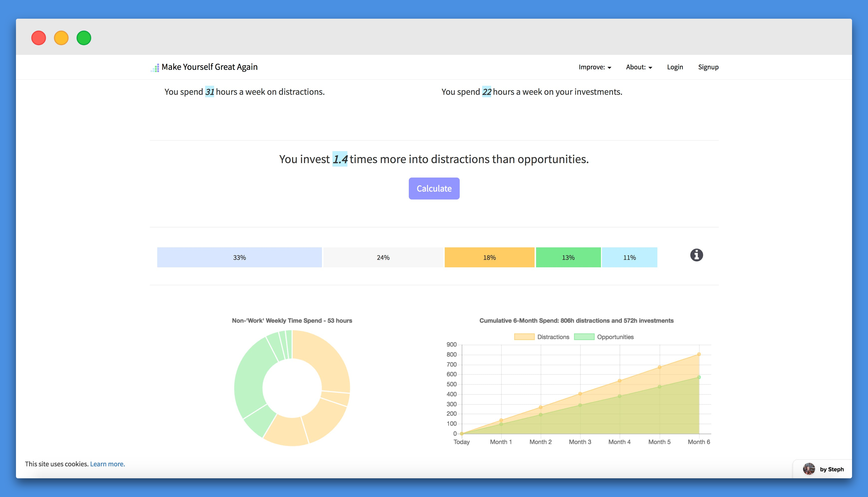This screenshot has height=497, width=868.
Task: Click the info circle icon beside bars
Action: coord(696,255)
